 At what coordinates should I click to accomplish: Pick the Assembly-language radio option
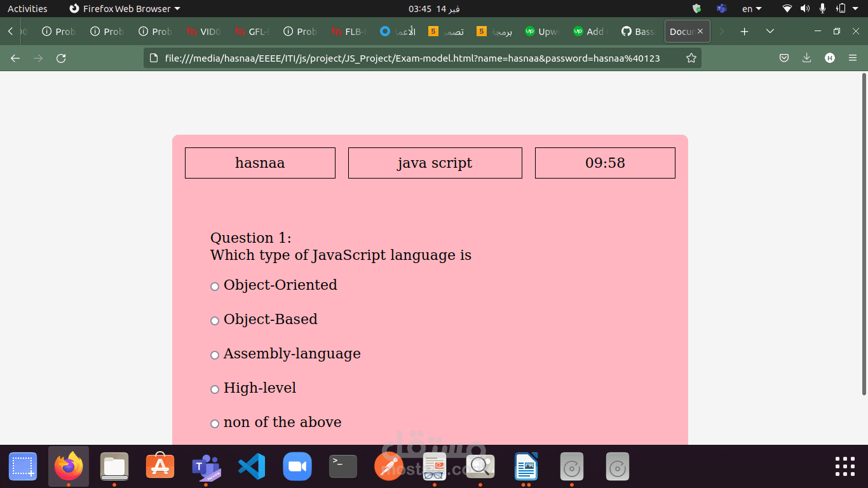click(215, 355)
